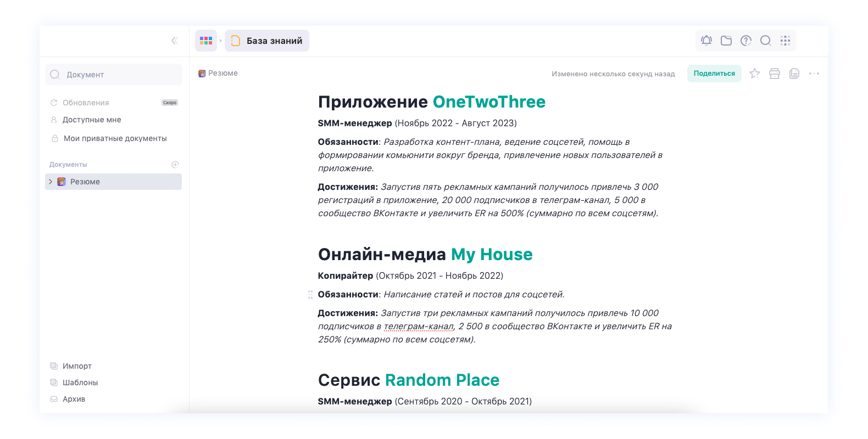The image size is (868, 439).
Task: Click the Документ search field
Action: click(x=114, y=75)
